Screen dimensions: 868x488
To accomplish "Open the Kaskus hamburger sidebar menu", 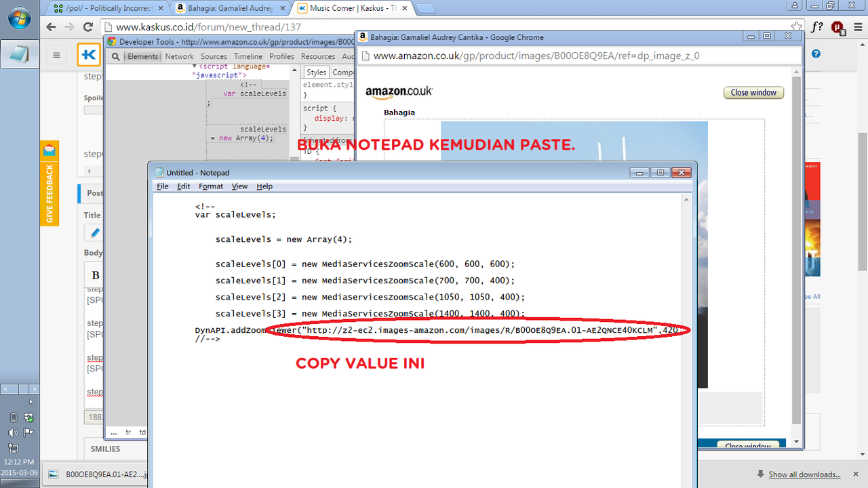I will coord(57,55).
